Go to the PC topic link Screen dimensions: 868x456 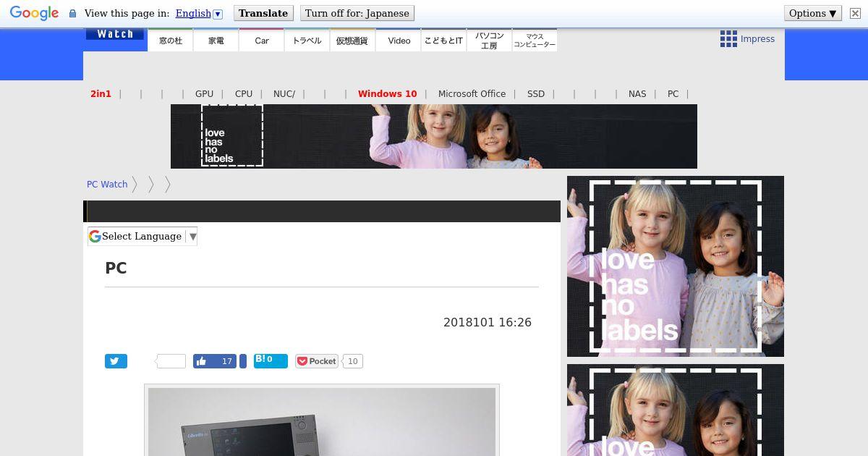click(673, 94)
